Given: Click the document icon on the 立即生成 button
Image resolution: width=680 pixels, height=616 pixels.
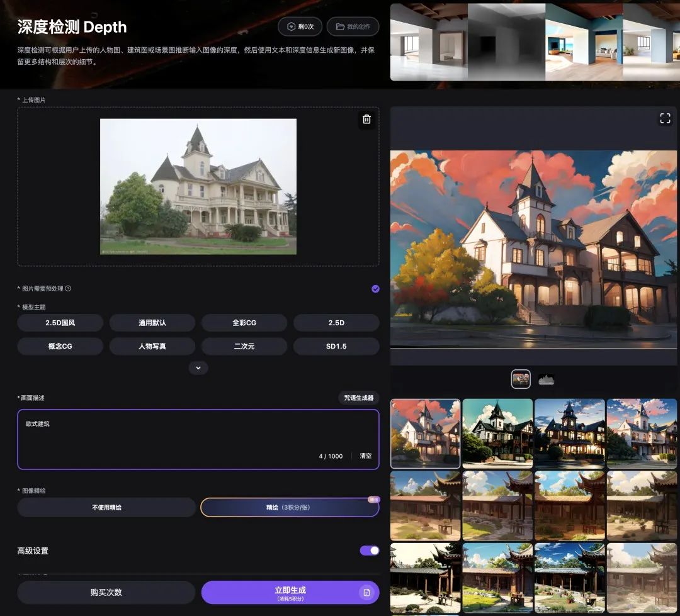Looking at the screenshot, I should (366, 592).
